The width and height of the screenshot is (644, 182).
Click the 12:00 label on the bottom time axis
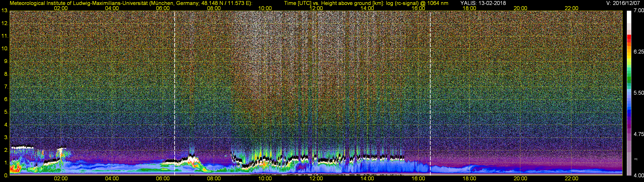(x=316, y=179)
